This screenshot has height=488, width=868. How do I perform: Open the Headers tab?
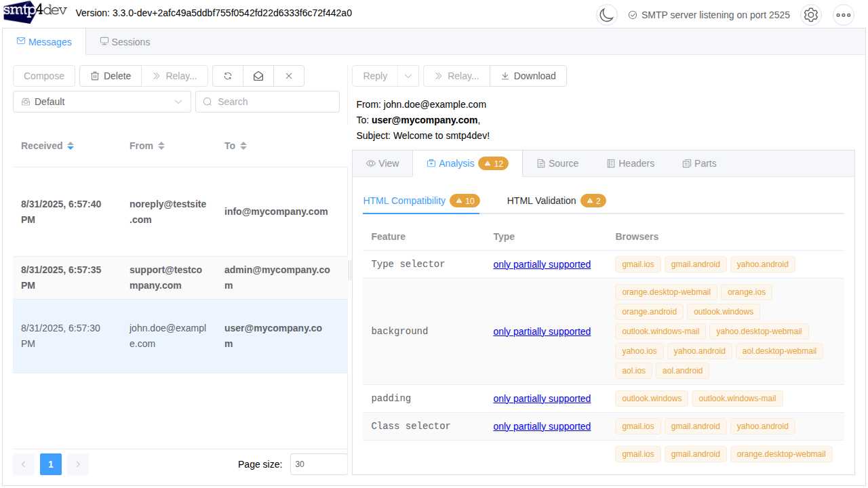pyautogui.click(x=631, y=163)
